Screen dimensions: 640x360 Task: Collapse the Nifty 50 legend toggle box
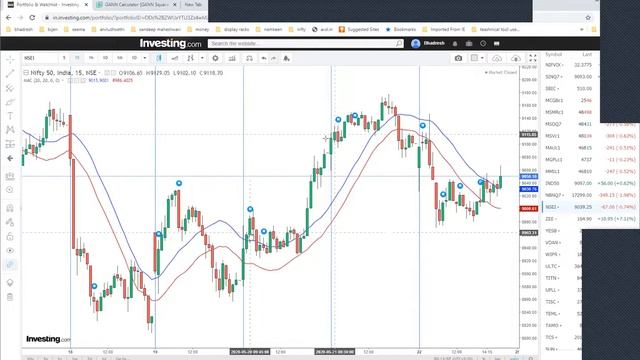point(26,73)
